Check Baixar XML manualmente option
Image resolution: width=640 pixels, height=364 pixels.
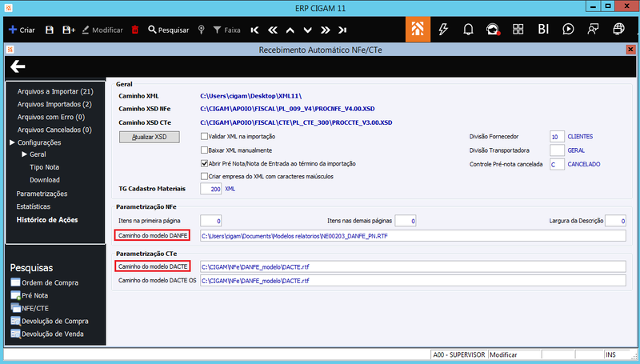click(204, 150)
